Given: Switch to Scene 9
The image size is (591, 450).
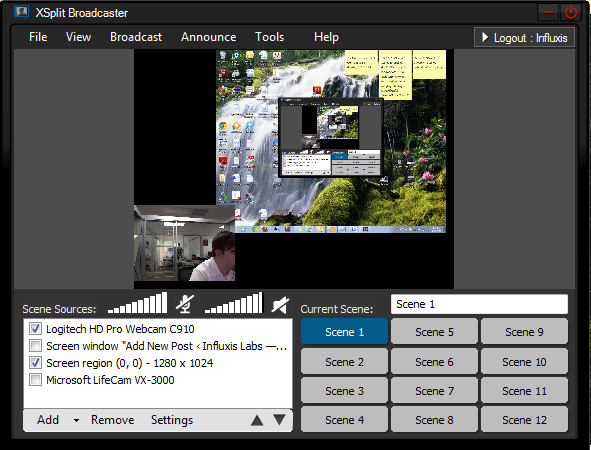Looking at the screenshot, I should (524, 332).
